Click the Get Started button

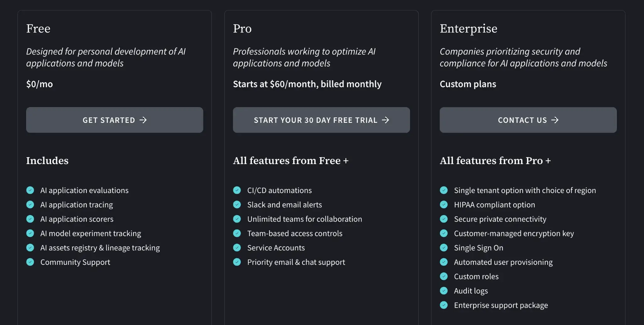pyautogui.click(x=114, y=120)
